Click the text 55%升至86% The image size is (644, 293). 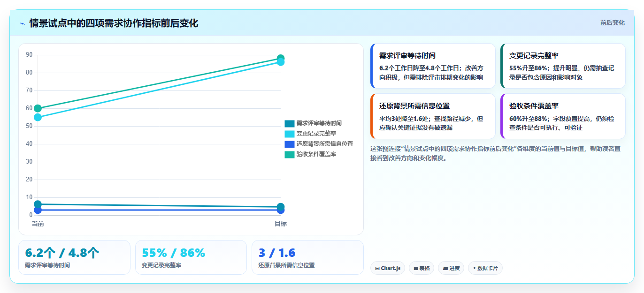(528, 68)
